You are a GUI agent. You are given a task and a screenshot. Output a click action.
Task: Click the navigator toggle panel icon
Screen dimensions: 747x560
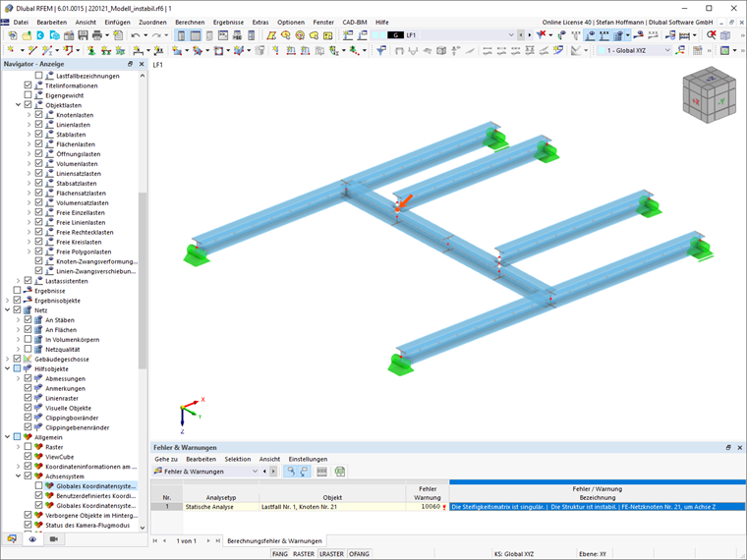click(x=181, y=35)
